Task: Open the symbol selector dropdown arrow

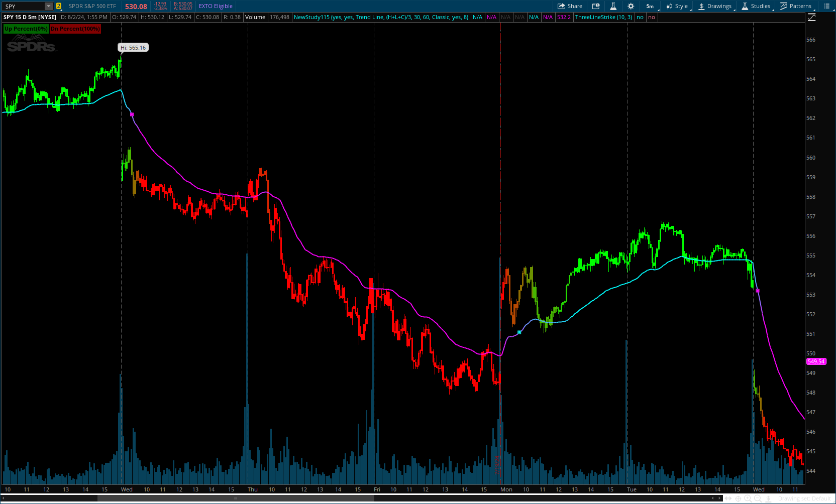Action: click(49, 7)
